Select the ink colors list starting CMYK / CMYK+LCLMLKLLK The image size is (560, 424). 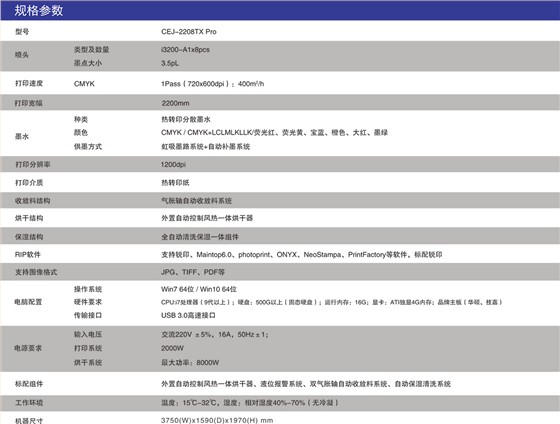(274, 133)
